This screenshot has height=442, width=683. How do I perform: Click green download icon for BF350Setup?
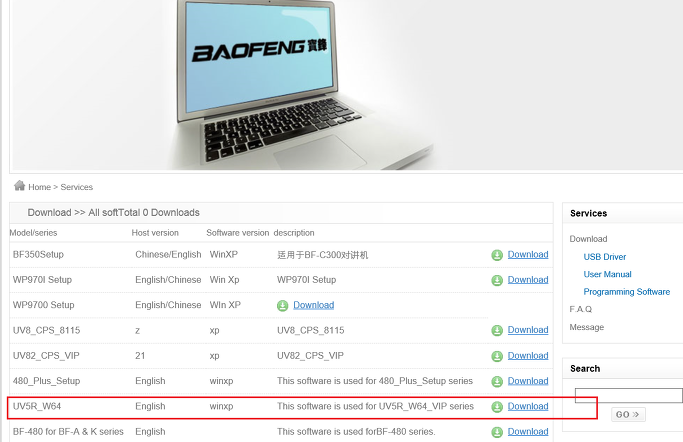click(x=497, y=255)
